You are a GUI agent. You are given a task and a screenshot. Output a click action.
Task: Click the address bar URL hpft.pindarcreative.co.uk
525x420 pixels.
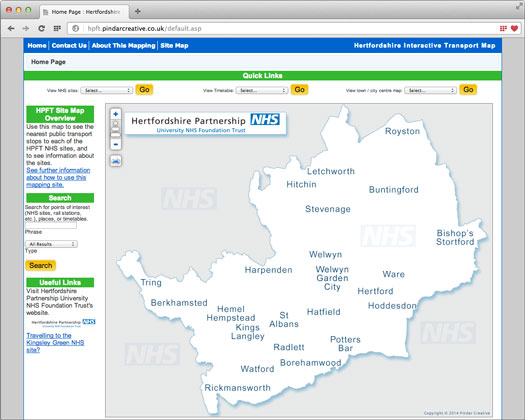click(x=144, y=28)
